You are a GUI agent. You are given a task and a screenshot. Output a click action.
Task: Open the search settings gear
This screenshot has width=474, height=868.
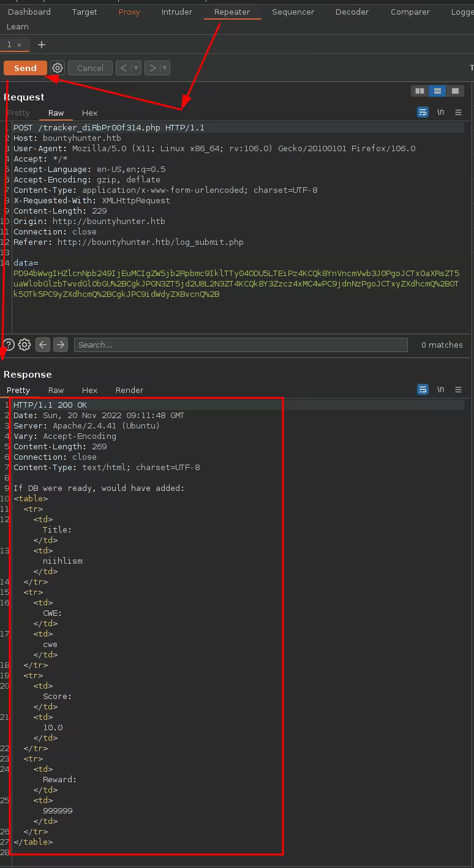click(24, 345)
